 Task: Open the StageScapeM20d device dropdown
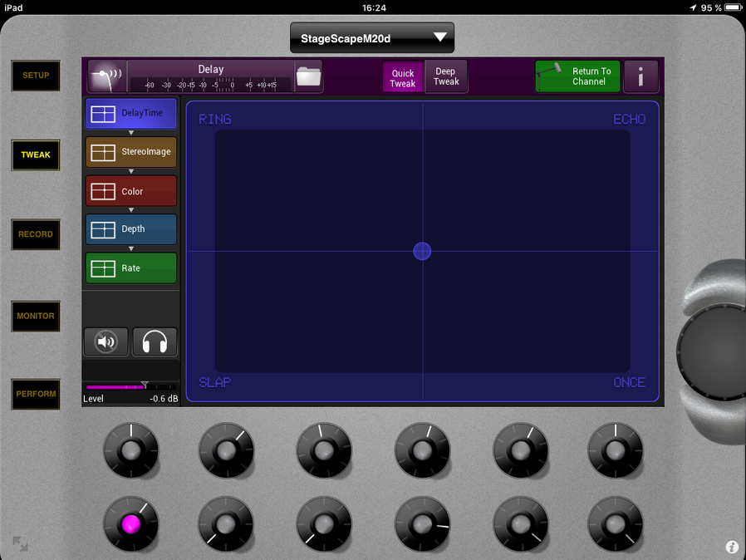[372, 38]
